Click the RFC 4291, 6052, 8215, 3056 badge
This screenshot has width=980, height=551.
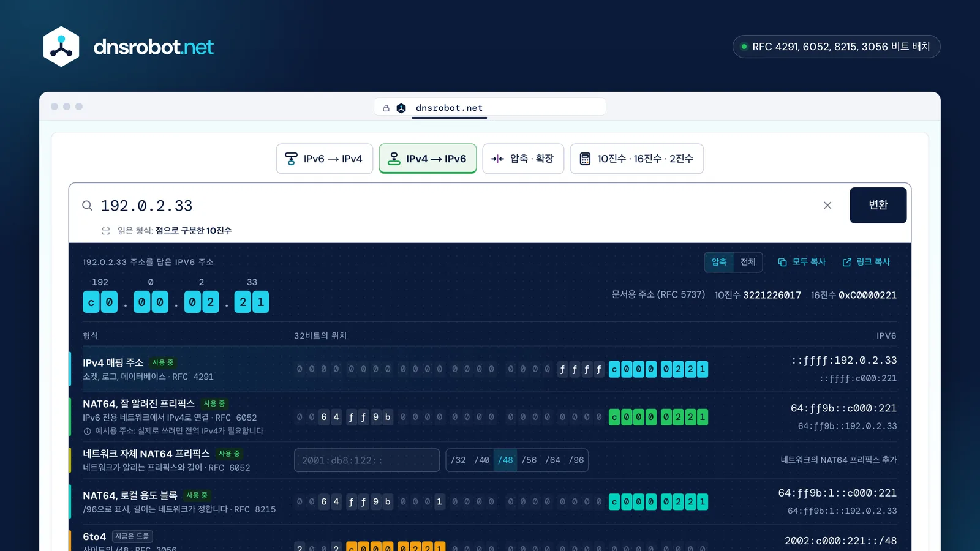click(x=837, y=47)
